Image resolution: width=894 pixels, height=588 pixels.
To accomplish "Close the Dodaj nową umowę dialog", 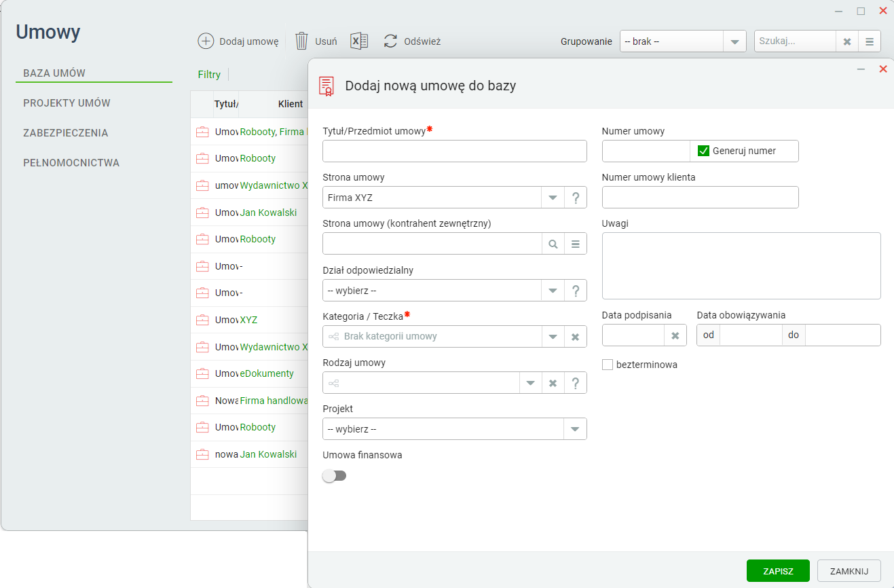I will (883, 69).
